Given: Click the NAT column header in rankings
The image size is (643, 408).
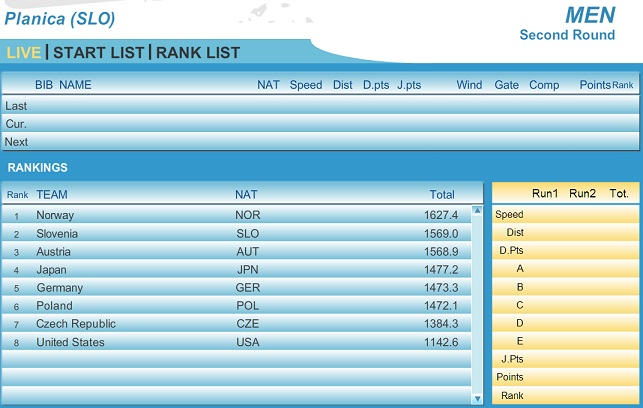Looking at the screenshot, I should pos(246,194).
